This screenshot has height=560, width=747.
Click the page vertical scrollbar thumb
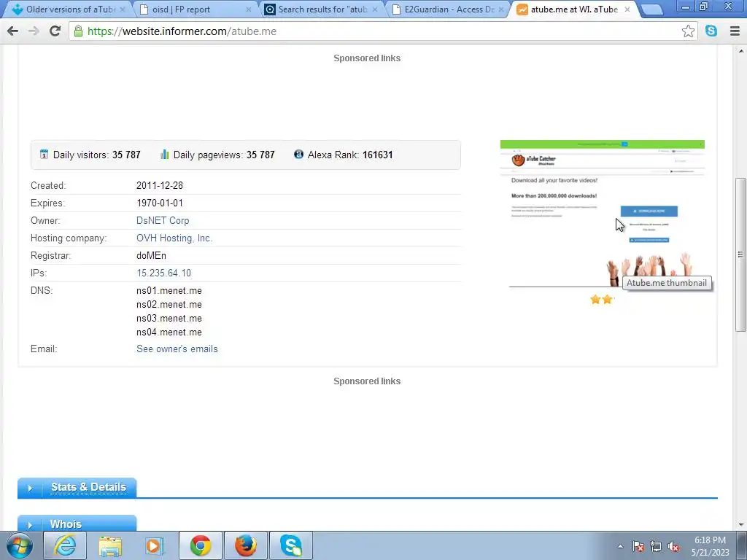click(x=740, y=254)
